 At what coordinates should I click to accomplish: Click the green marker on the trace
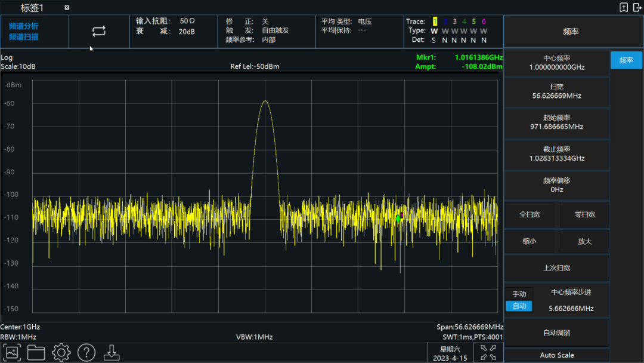tap(398, 219)
